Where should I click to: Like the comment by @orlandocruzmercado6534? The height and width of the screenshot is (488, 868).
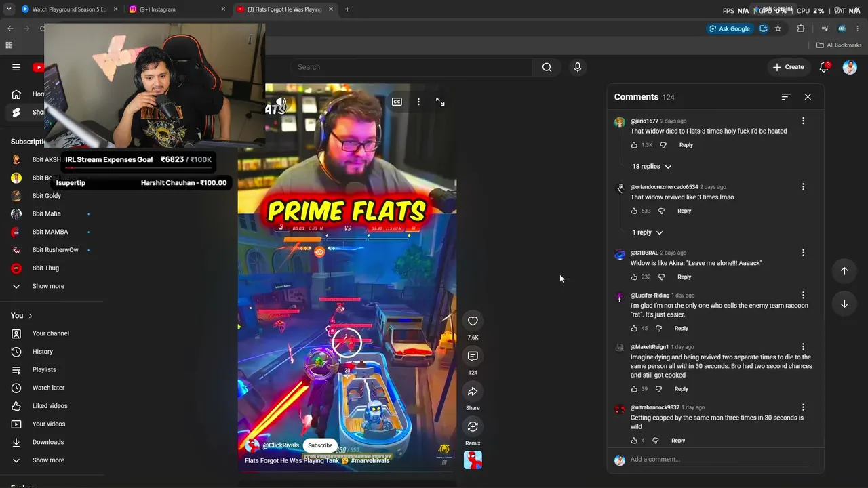(634, 211)
